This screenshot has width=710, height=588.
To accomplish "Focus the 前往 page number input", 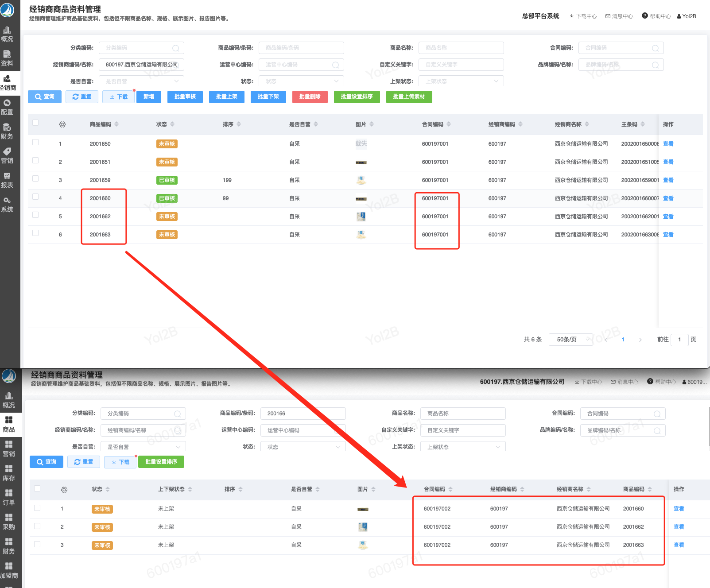I will [x=679, y=340].
